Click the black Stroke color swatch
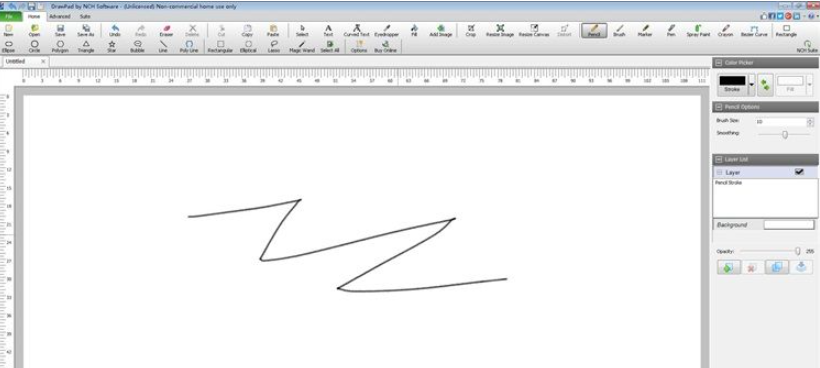This screenshot has width=820, height=368. 733,81
